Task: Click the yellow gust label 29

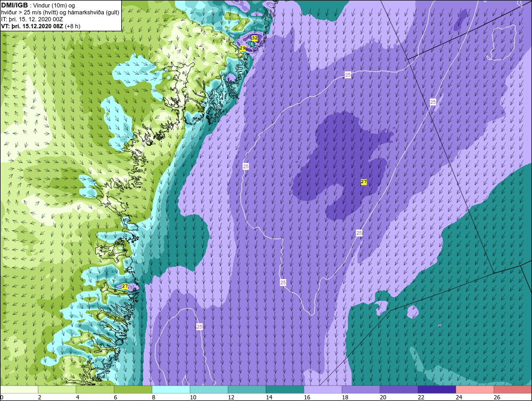Action: (242, 48)
